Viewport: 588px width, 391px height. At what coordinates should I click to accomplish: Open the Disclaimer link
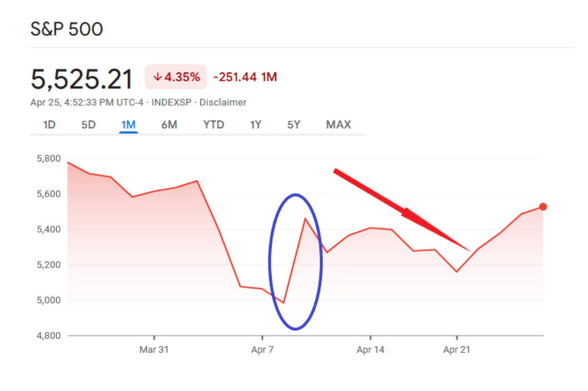click(223, 102)
